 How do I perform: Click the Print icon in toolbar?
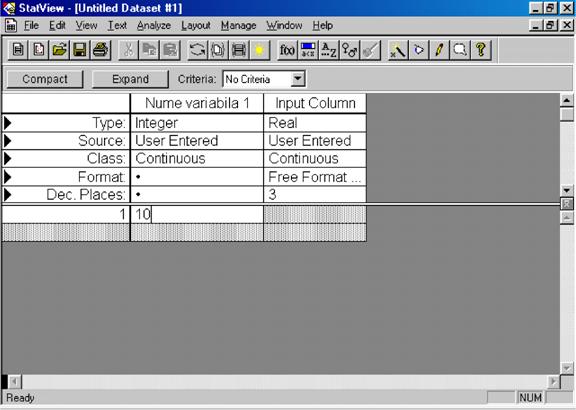coord(101,50)
